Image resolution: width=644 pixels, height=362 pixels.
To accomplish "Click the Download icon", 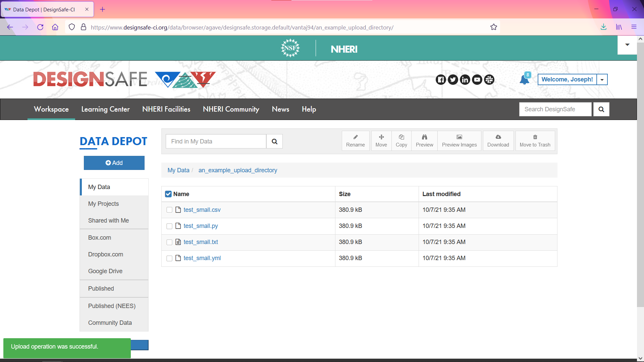I will [498, 140].
